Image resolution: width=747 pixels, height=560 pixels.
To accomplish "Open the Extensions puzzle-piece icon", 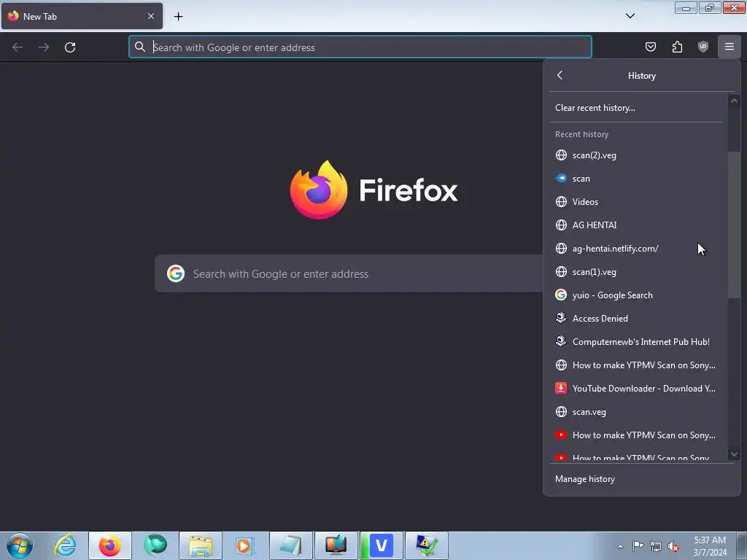I will coord(677,47).
